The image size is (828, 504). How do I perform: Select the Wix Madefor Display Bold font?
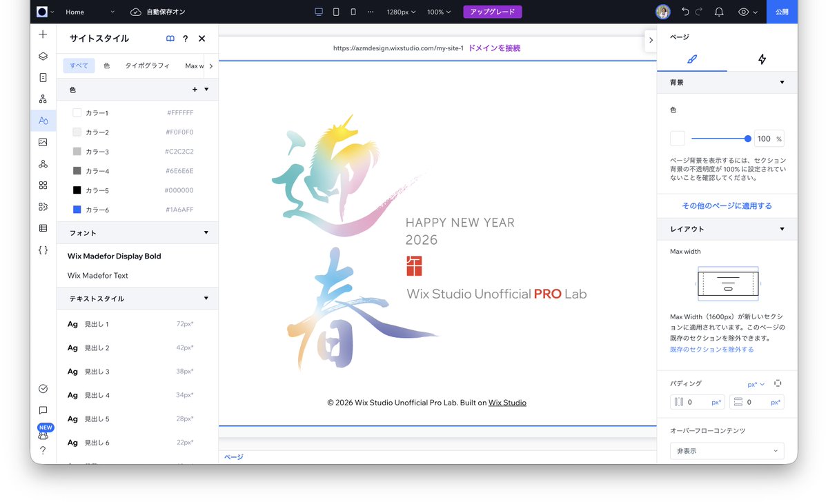(x=115, y=256)
